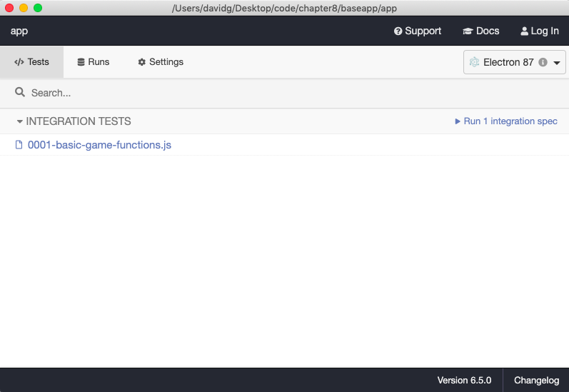Collapse the INTEGRATION TESTS section

[x=74, y=121]
